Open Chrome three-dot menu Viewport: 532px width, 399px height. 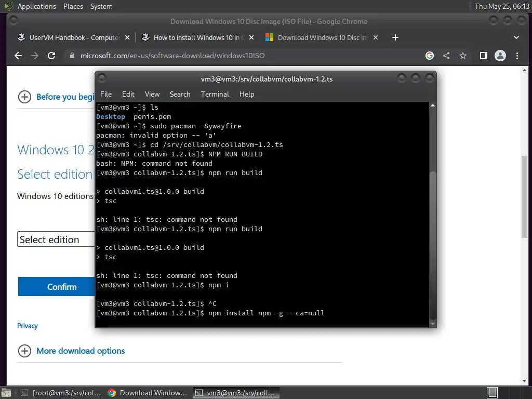517,56
